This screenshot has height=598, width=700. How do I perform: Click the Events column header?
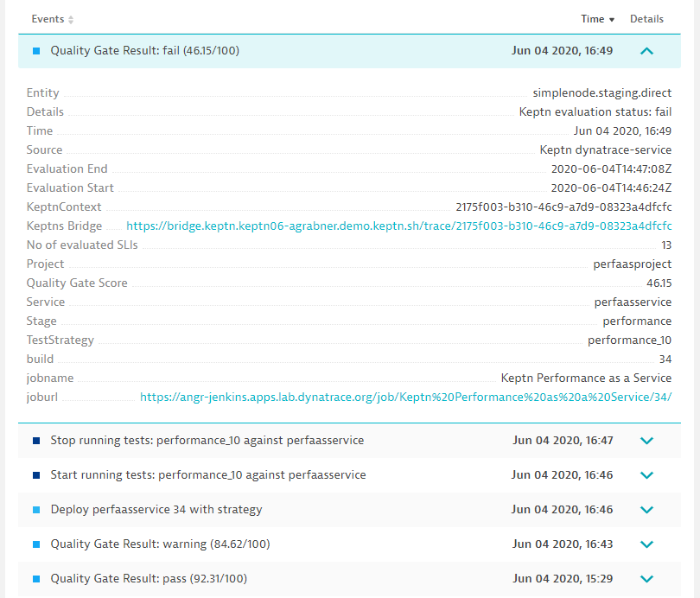point(43,18)
